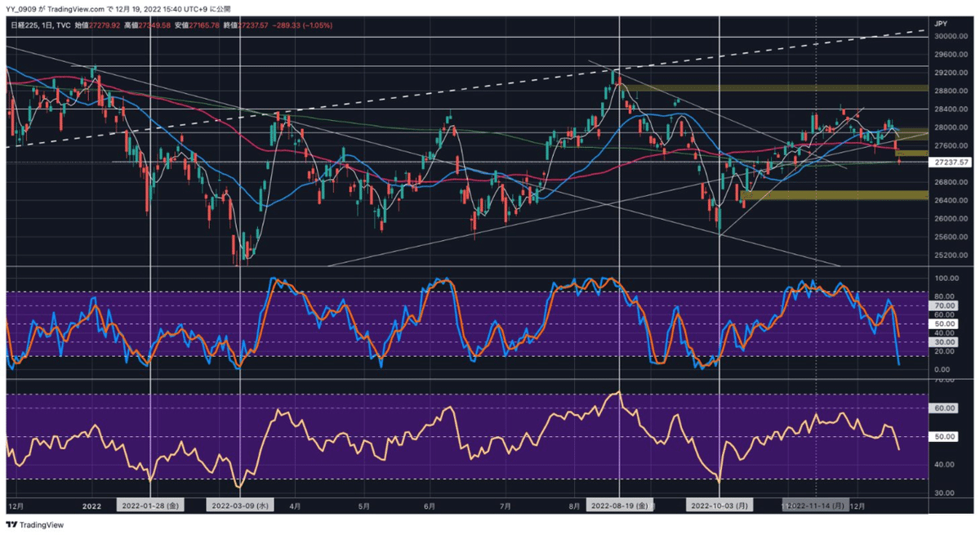Select the 2022-11-14 (月) date marker
Image resolution: width=980 pixels, height=535 pixels.
[x=816, y=506]
